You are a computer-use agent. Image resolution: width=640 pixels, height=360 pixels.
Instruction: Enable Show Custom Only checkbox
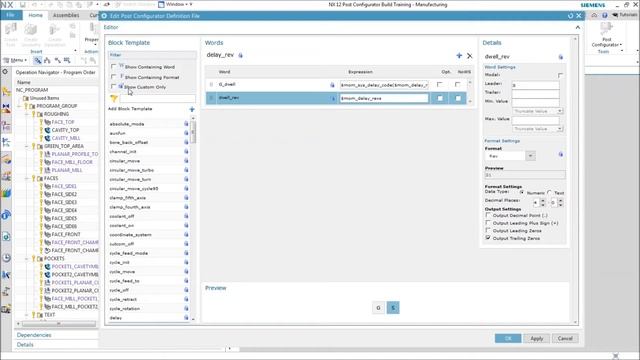114,87
